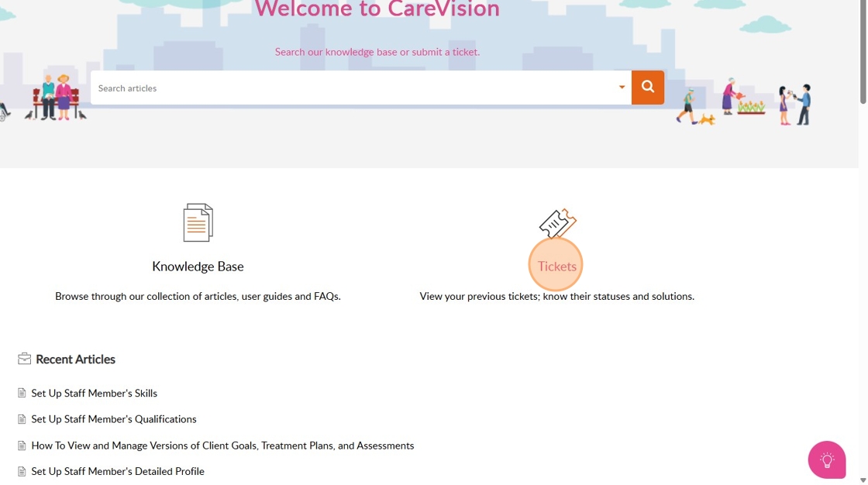The height and width of the screenshot is (485, 868).
Task: Click document icon beside Manage Versions article
Action: tap(22, 445)
